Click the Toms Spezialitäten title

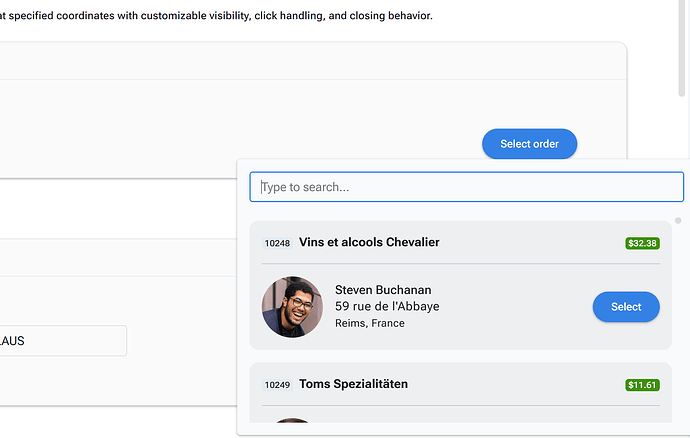coord(353,384)
